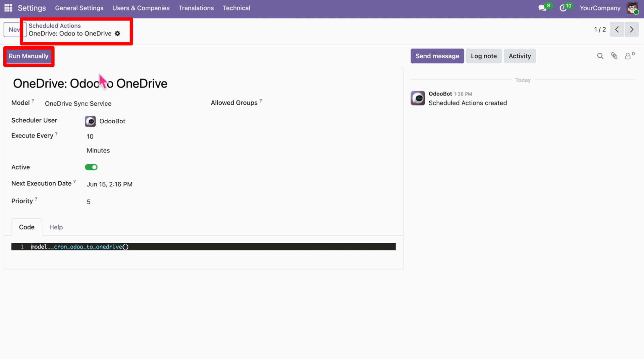Open the Technical menu
The height and width of the screenshot is (359, 644).
tap(236, 8)
